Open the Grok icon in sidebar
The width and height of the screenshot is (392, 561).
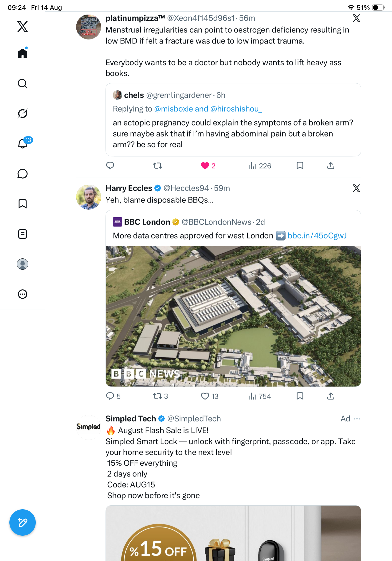[23, 114]
